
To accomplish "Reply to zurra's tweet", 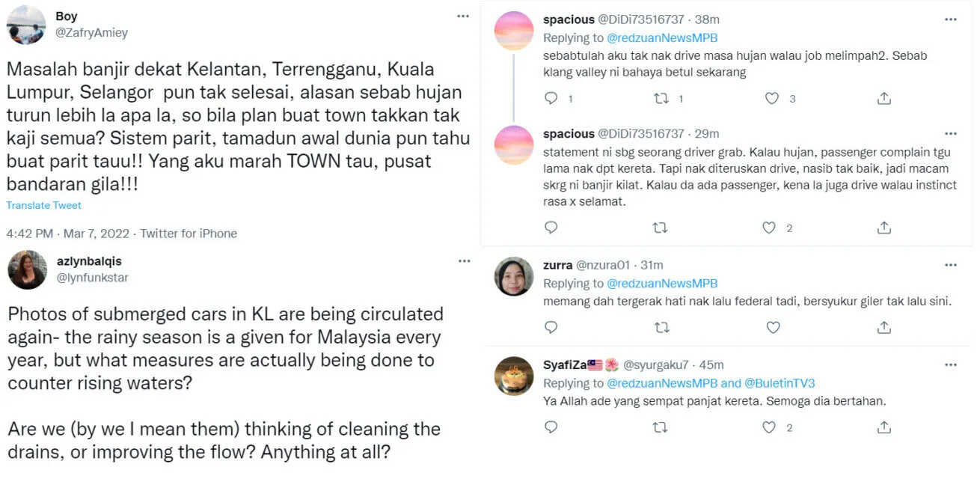I will tap(551, 327).
